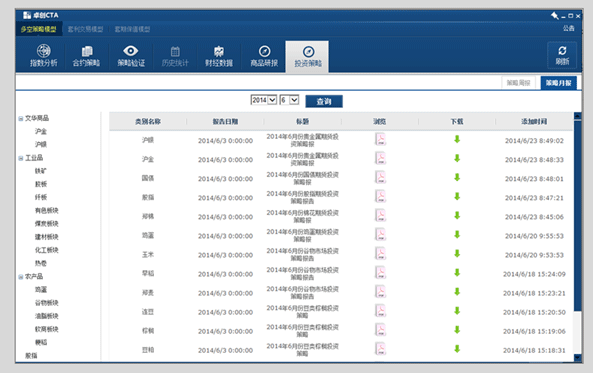
Task: Click the 添加时间 column header
Action: coord(534,121)
